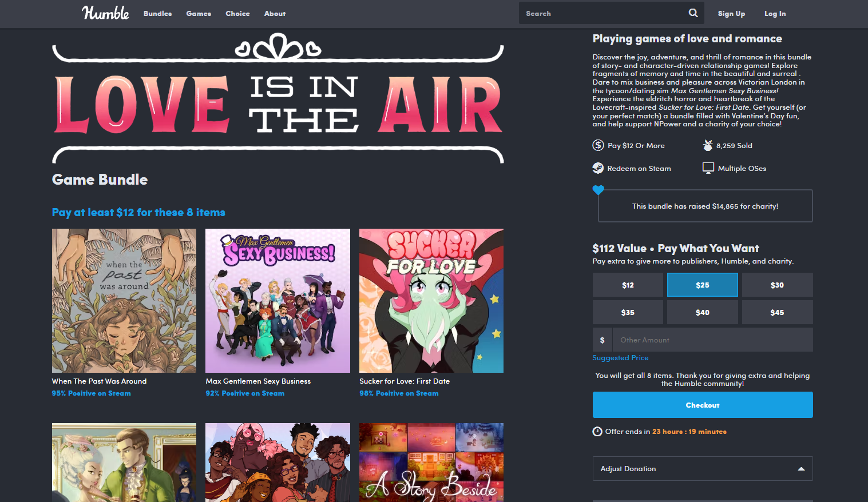Open the Games menu
This screenshot has width=868, height=502.
(x=199, y=14)
